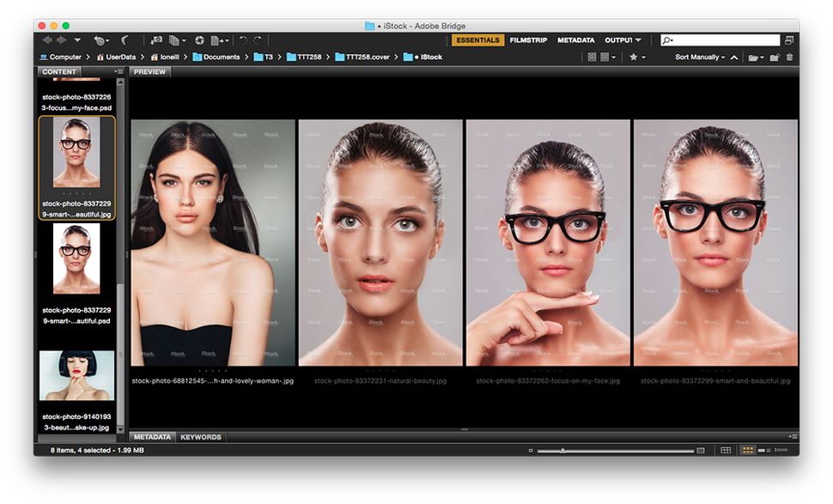The height and width of the screenshot is (504, 833).
Task: Create a new folder with the folder icon
Action: click(774, 57)
